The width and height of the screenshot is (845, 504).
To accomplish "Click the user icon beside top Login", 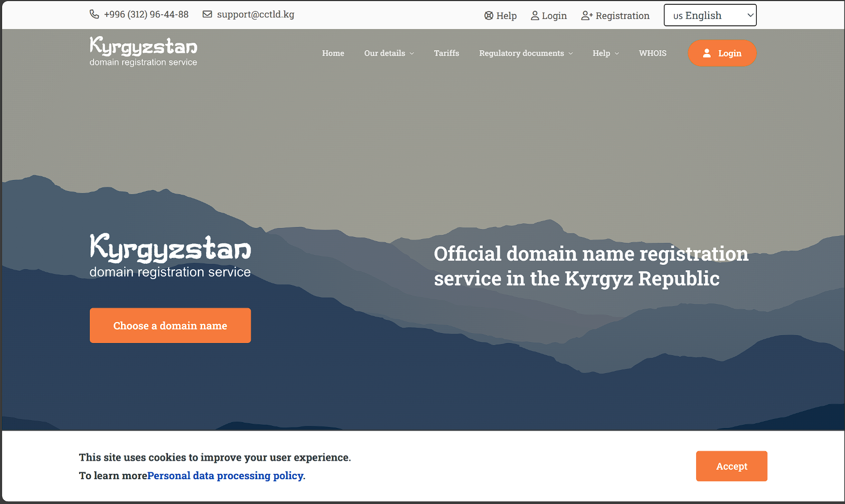I will click(535, 16).
